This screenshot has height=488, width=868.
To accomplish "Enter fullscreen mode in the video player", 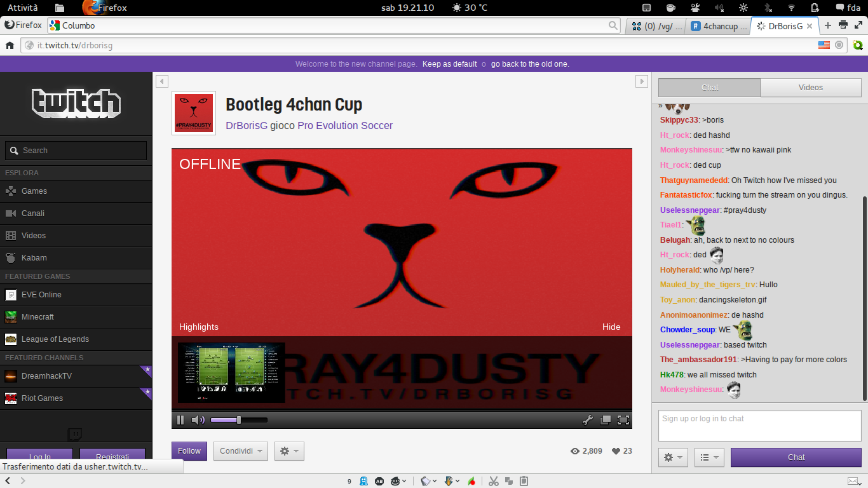I will click(623, 419).
